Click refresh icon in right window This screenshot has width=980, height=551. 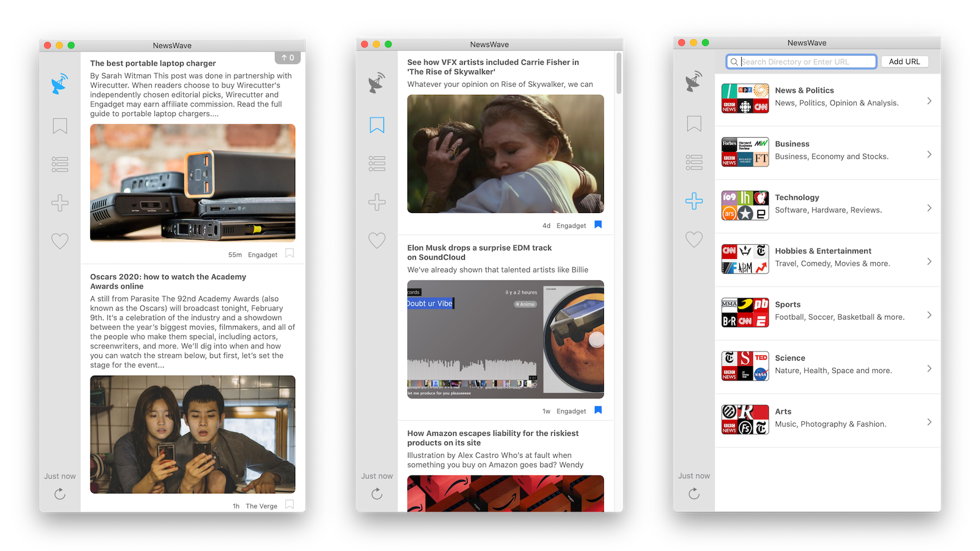(x=694, y=493)
